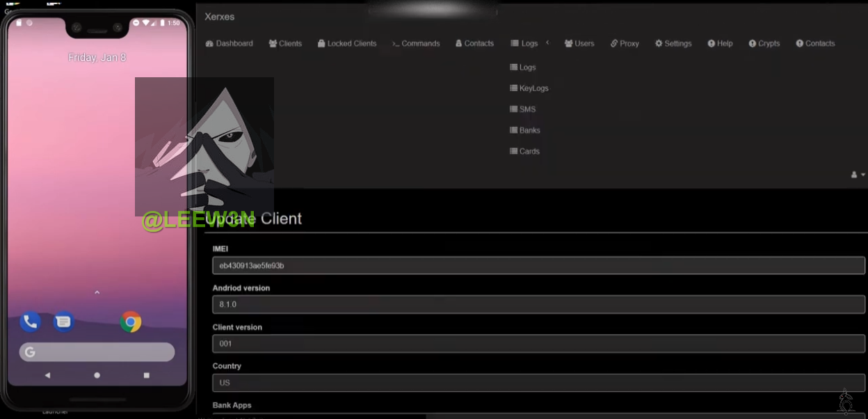Expand the Logs dropdown in the top navbar

click(x=524, y=43)
